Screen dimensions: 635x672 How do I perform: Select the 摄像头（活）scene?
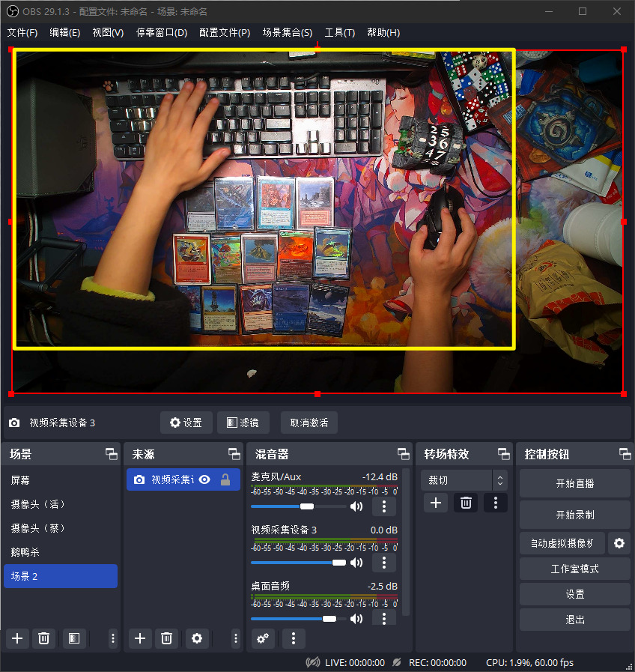pos(61,504)
